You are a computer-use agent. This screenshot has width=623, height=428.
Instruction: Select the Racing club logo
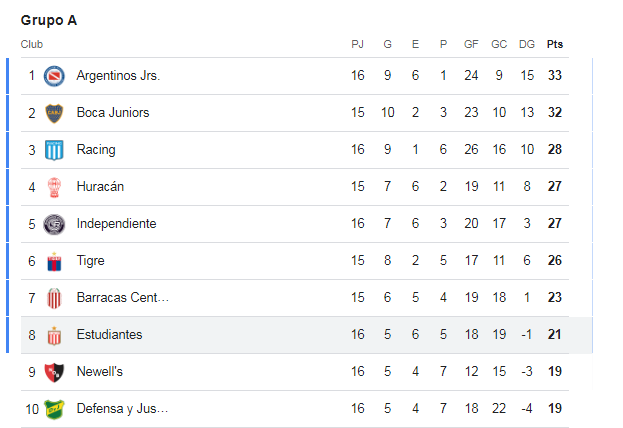point(54,150)
